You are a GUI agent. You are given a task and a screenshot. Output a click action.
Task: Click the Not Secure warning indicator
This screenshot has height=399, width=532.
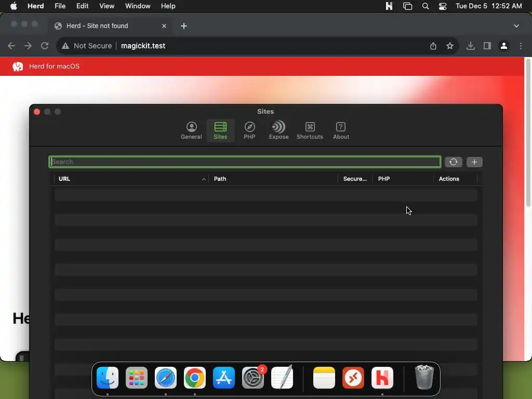point(87,46)
